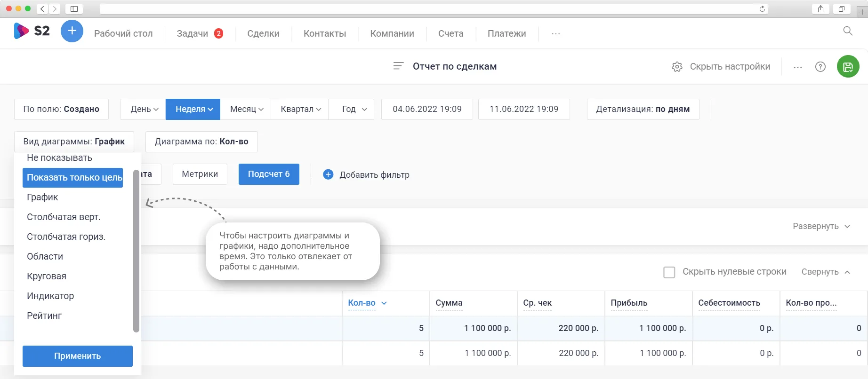
Task: Click the green save report button
Action: click(848, 67)
